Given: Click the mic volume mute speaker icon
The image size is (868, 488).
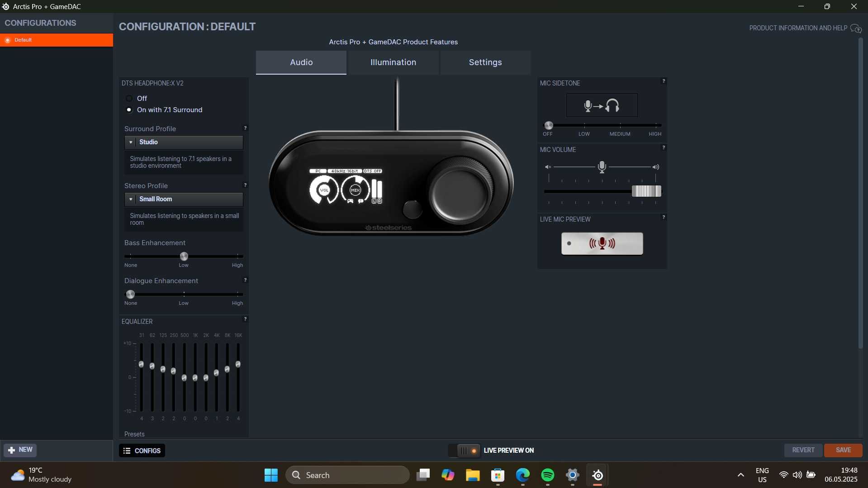Looking at the screenshot, I should coord(548,167).
